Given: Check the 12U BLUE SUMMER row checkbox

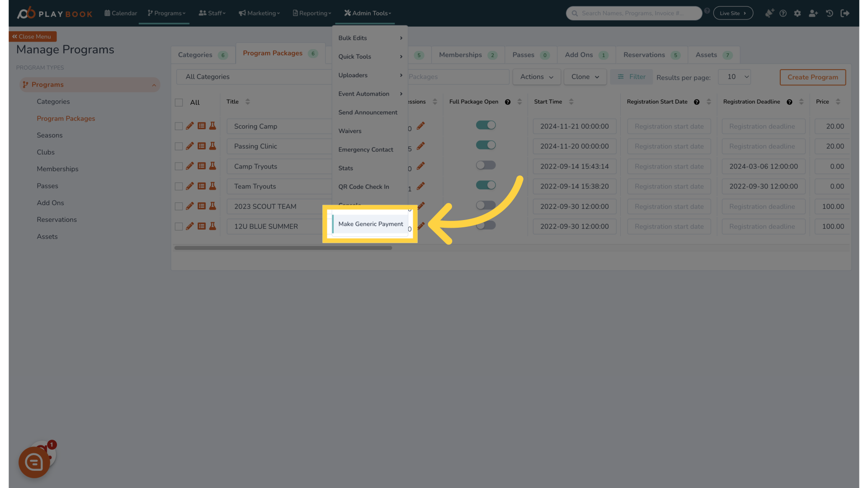Looking at the screenshot, I should click(179, 226).
